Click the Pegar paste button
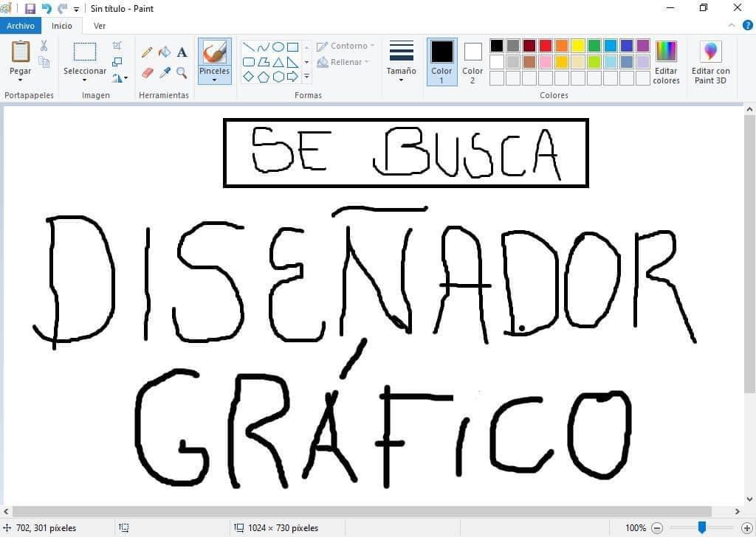Screen dimensions: 756x537 (20, 52)
